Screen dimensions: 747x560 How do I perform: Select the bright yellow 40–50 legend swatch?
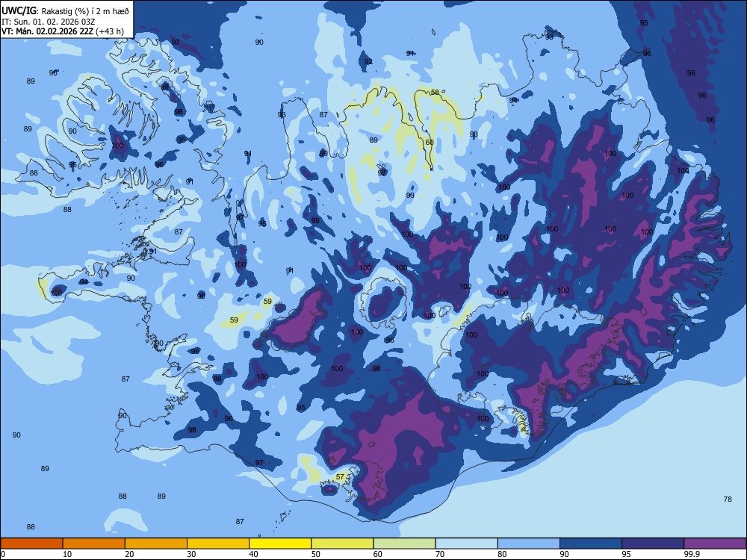[x=280, y=544]
